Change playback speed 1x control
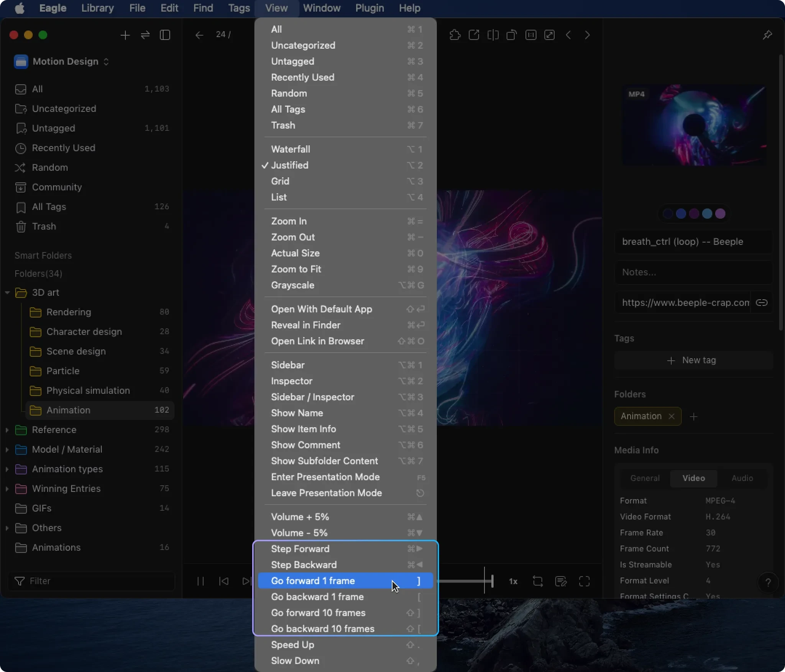This screenshot has height=672, width=785. [513, 582]
